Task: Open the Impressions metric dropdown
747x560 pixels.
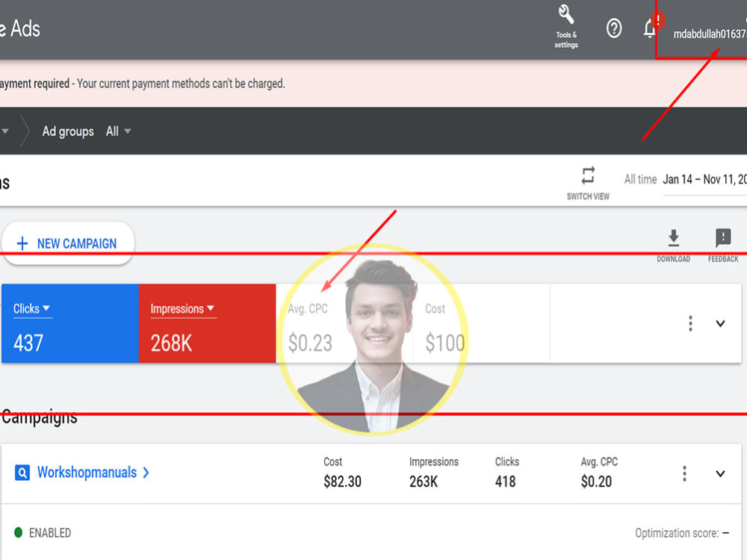Action: pyautogui.click(x=183, y=308)
